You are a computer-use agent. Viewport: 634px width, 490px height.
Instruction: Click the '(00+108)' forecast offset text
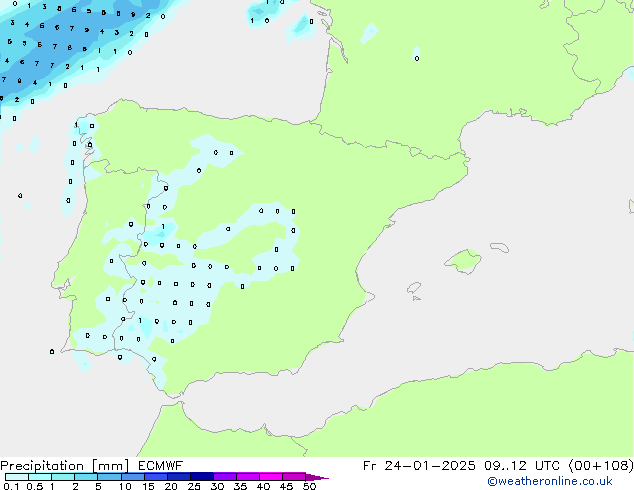[601, 466]
